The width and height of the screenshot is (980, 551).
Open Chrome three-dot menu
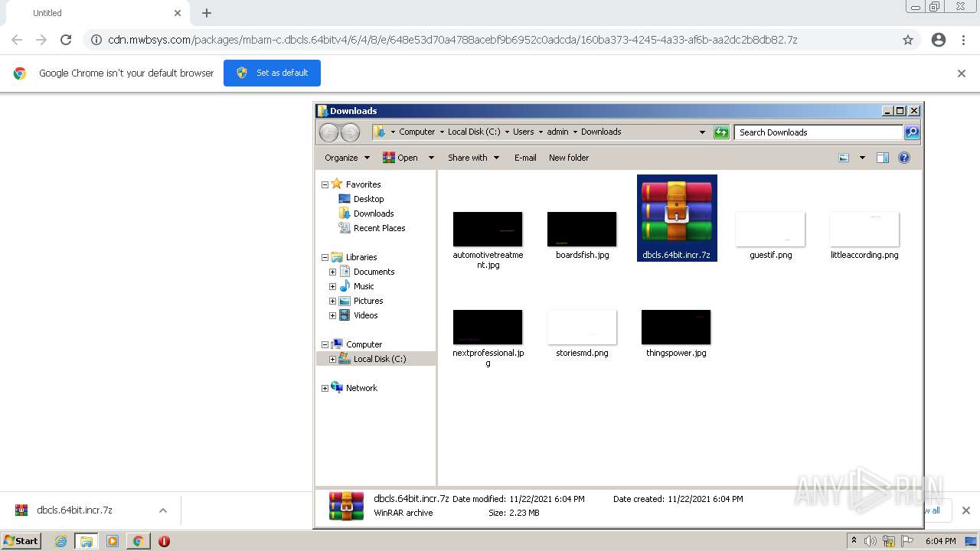point(964,40)
